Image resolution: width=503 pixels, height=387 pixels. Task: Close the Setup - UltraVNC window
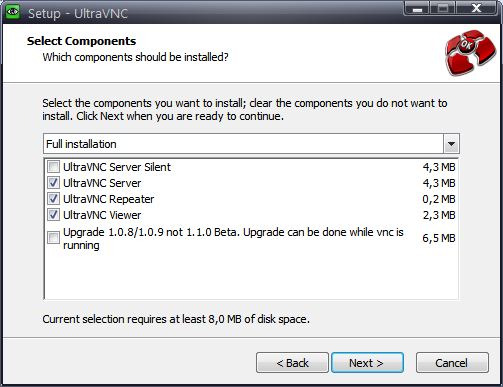coord(477,8)
